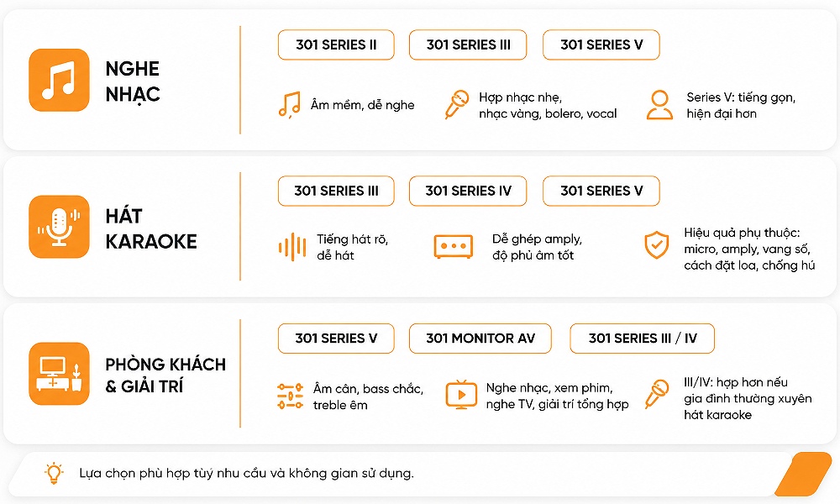The image size is (840, 504).
Task: Select 301 SERIES II tag in Nghe Nhạc row
Action: tap(336, 45)
